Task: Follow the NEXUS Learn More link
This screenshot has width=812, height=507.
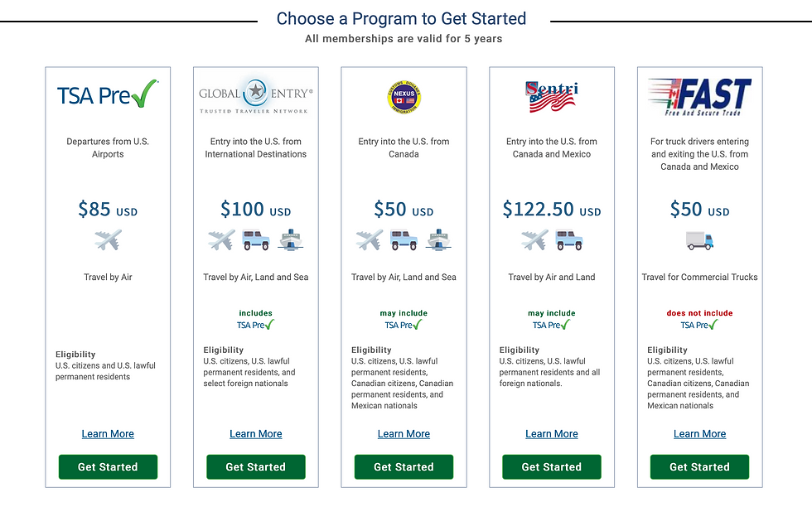Action: [x=404, y=434]
